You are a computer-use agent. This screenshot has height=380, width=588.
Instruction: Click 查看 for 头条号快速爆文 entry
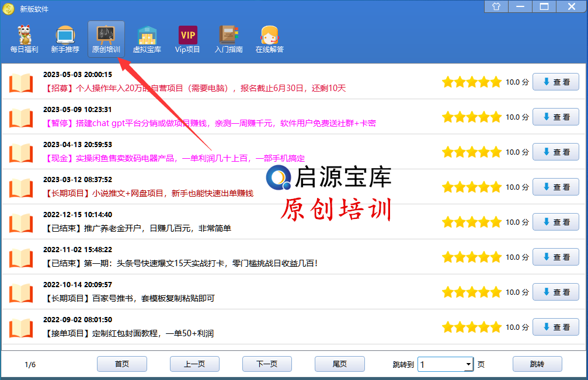click(556, 257)
